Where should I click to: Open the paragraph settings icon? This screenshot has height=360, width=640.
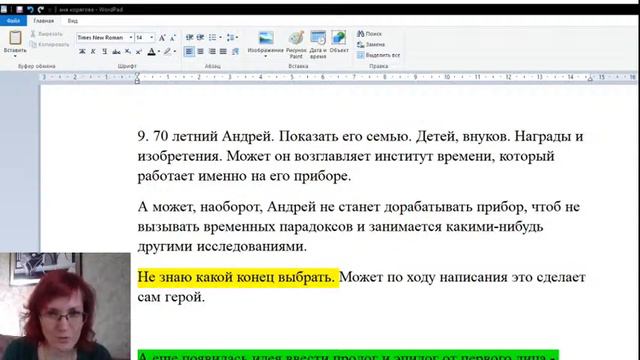click(235, 51)
